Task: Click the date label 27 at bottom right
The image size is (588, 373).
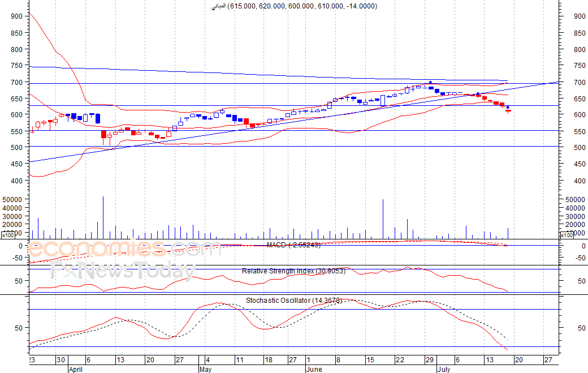Action: click(547, 359)
